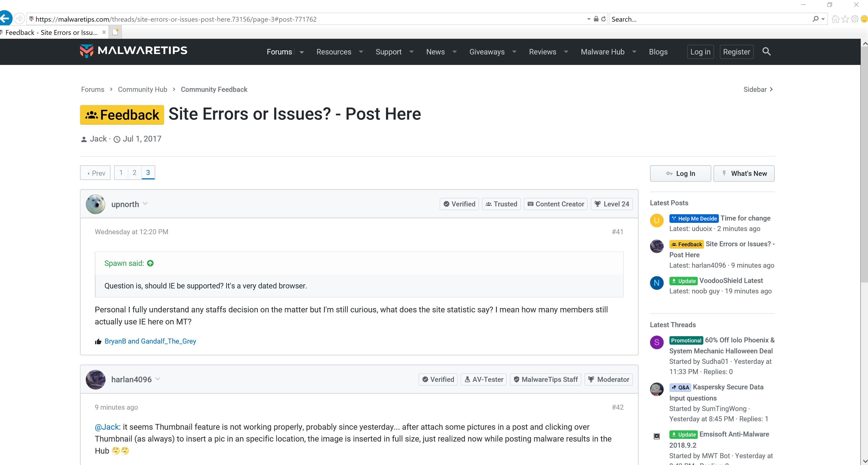Open site search magnifier icon
The height and width of the screenshot is (465, 868).
(x=766, y=51)
